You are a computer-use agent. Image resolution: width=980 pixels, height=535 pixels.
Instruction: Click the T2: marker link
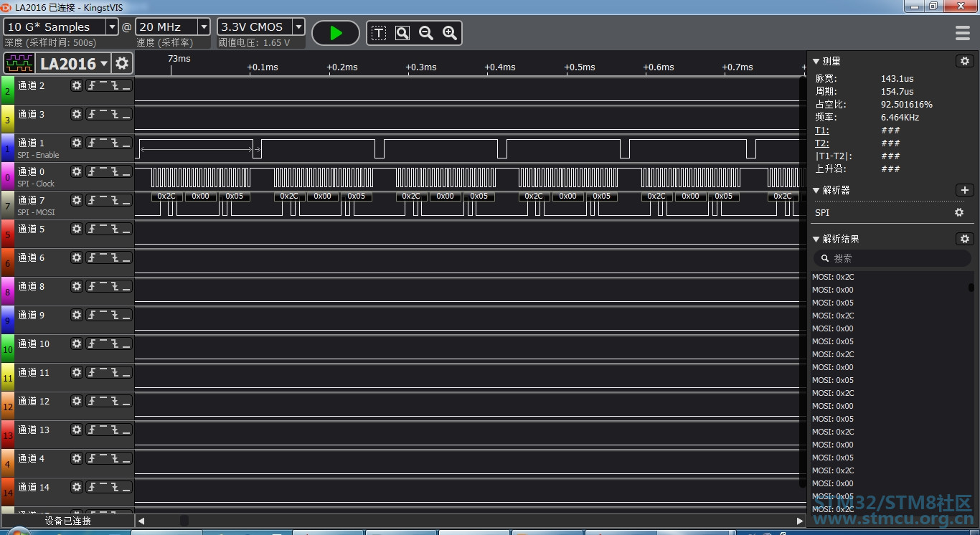point(822,143)
